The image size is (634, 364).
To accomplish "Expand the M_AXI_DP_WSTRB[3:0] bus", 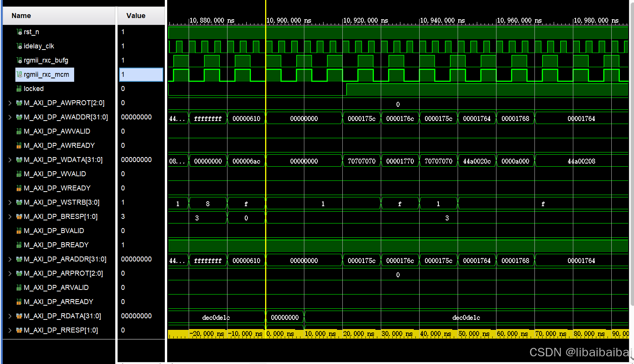I will pos(10,202).
